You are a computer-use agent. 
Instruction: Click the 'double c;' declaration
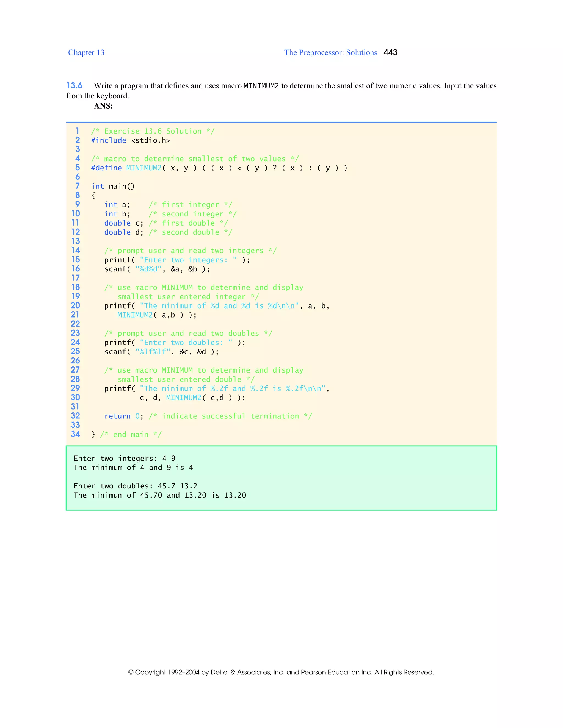124,223
